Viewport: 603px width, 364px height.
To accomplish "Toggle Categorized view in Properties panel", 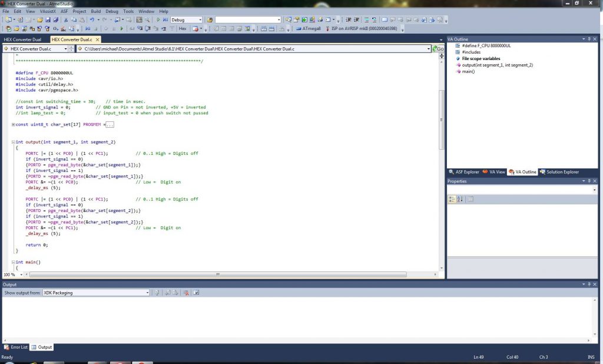I will click(452, 199).
